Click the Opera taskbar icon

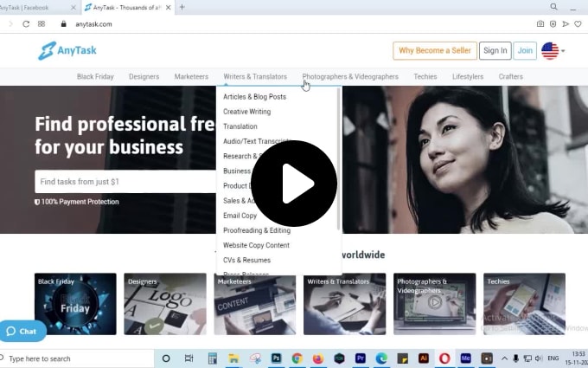(x=444, y=358)
